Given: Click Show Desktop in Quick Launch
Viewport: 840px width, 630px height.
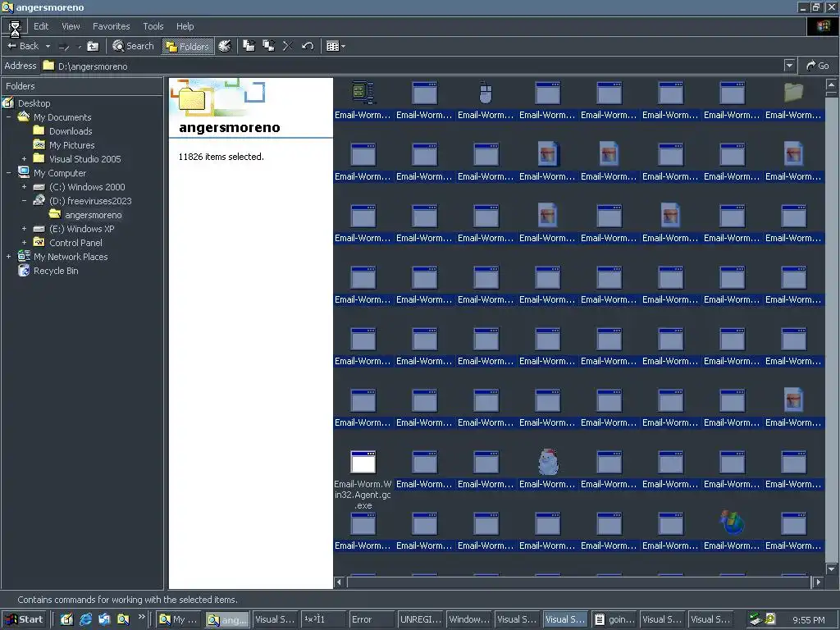Looking at the screenshot, I should pyautogui.click(x=66, y=619).
